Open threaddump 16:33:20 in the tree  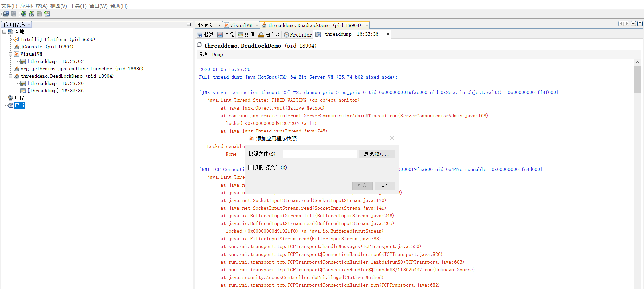pyautogui.click(x=55, y=83)
